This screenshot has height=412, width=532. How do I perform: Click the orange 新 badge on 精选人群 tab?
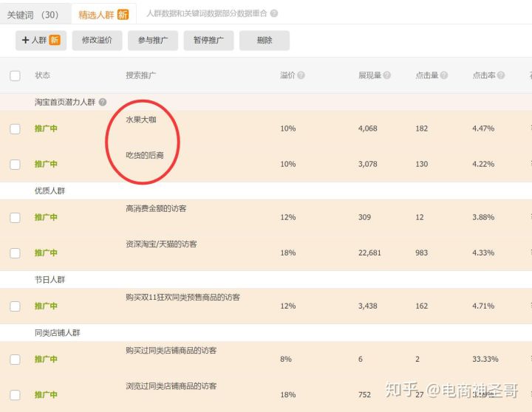click(123, 15)
